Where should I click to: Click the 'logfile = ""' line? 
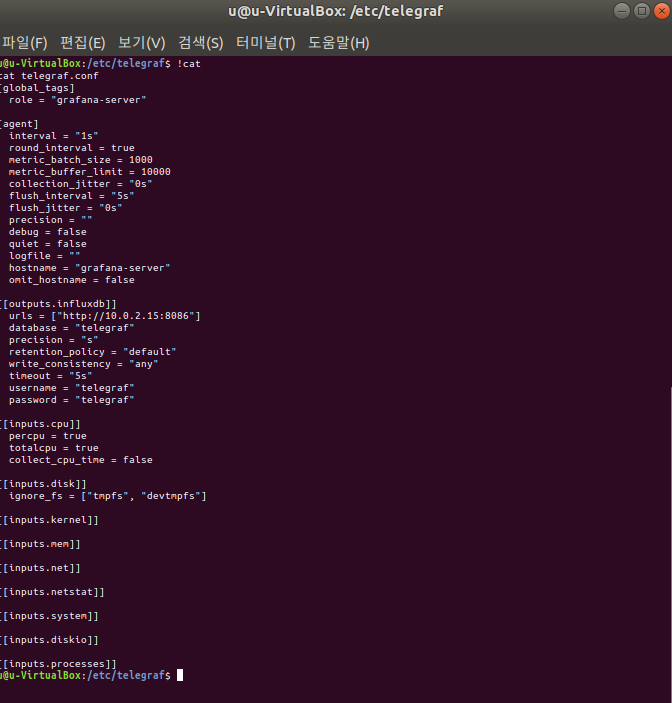click(x=44, y=256)
